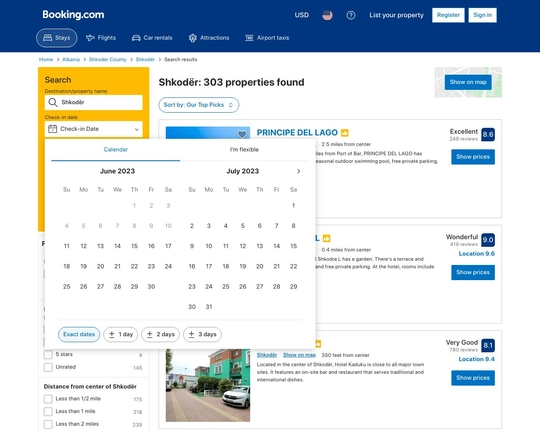The height and width of the screenshot is (432, 540).
Task: Click the 248 reviews text
Action: [464, 139]
